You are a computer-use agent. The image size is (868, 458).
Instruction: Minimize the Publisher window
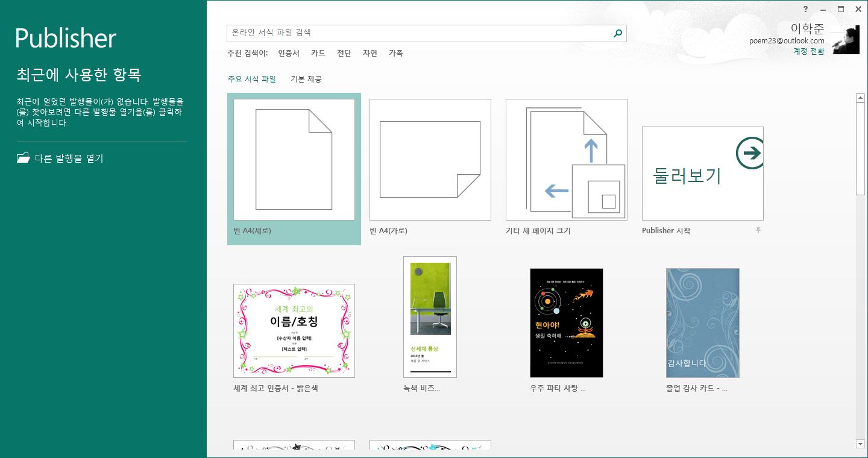click(x=823, y=9)
